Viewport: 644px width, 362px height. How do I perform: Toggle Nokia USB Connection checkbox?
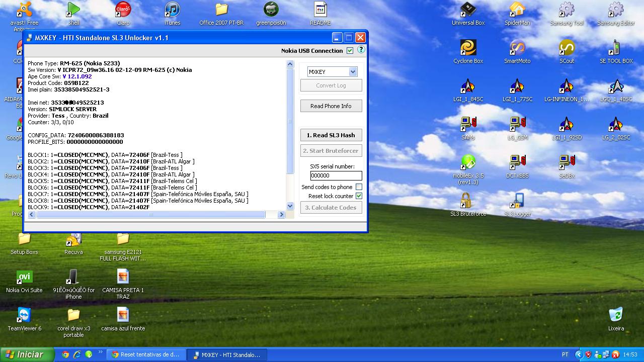click(x=350, y=51)
